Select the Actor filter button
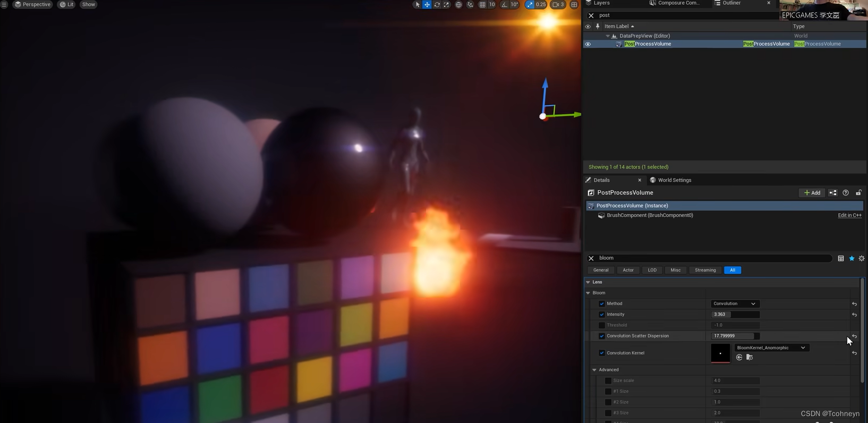Screen dimensions: 868x423 pos(628,270)
